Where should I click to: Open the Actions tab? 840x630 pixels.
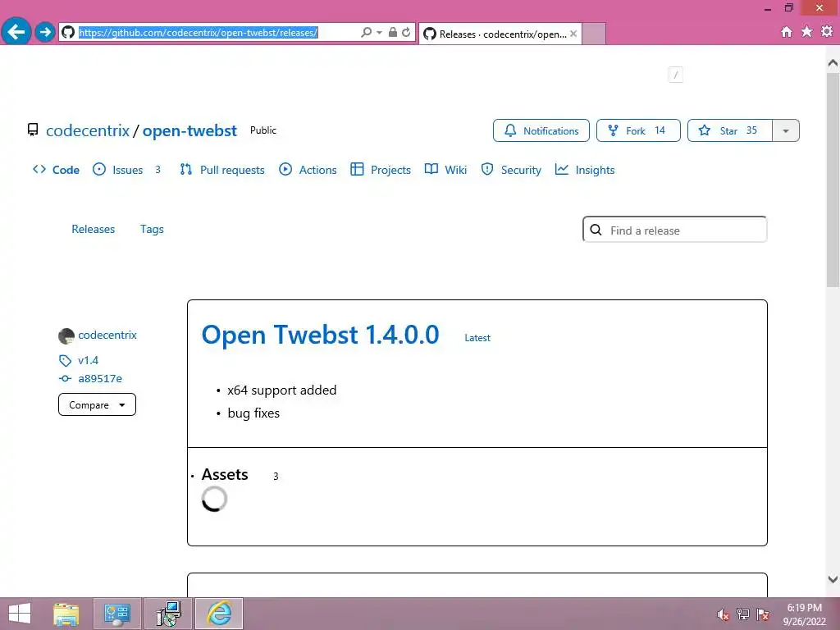[308, 170]
